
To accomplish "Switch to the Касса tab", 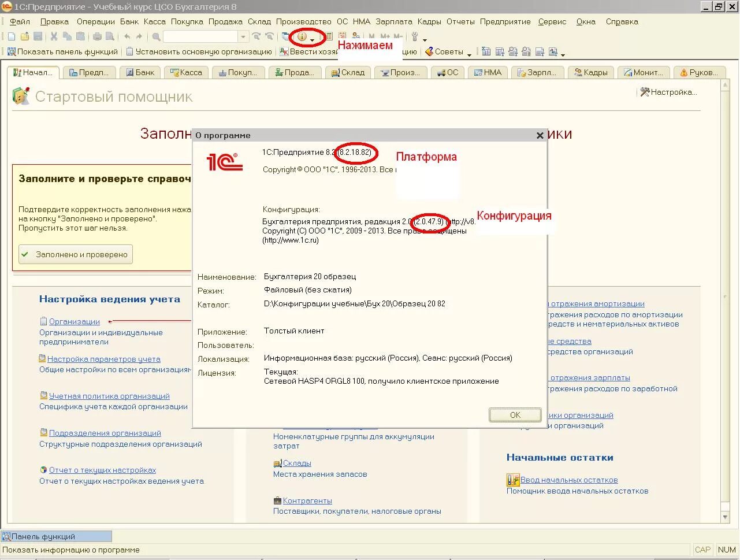I will click(186, 72).
